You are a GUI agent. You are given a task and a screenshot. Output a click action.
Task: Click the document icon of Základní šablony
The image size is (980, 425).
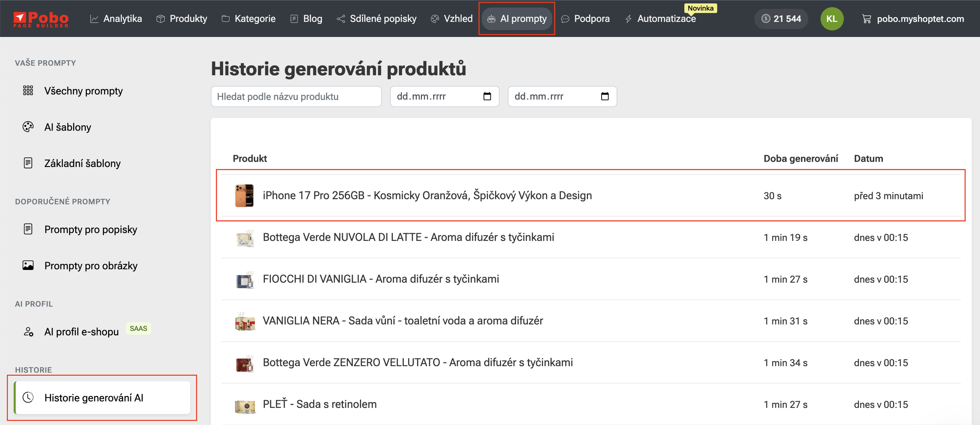coord(28,163)
